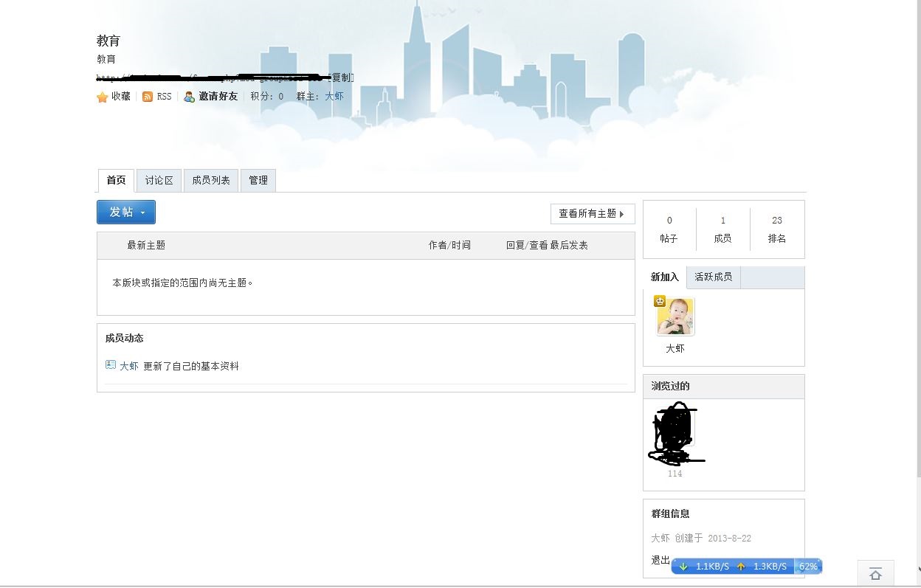This screenshot has height=588, width=921.
Task: Click the green download speed arrow
Action: [683, 567]
